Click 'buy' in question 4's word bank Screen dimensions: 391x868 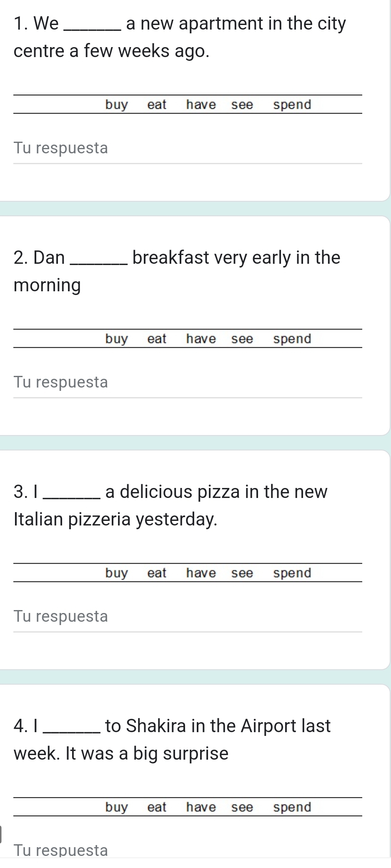coord(116,808)
